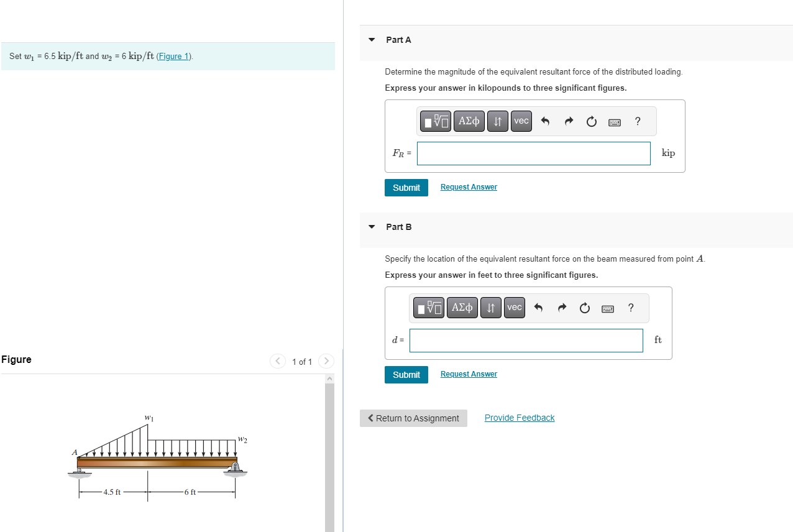Click the Provide Feedback link
Screen dimensions: 793x532
click(519, 417)
